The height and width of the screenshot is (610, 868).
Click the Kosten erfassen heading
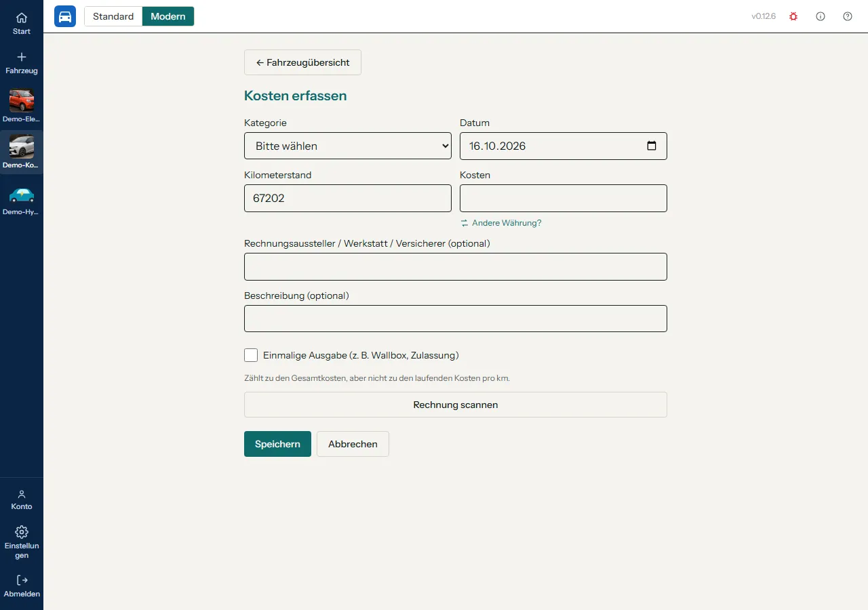(x=295, y=96)
